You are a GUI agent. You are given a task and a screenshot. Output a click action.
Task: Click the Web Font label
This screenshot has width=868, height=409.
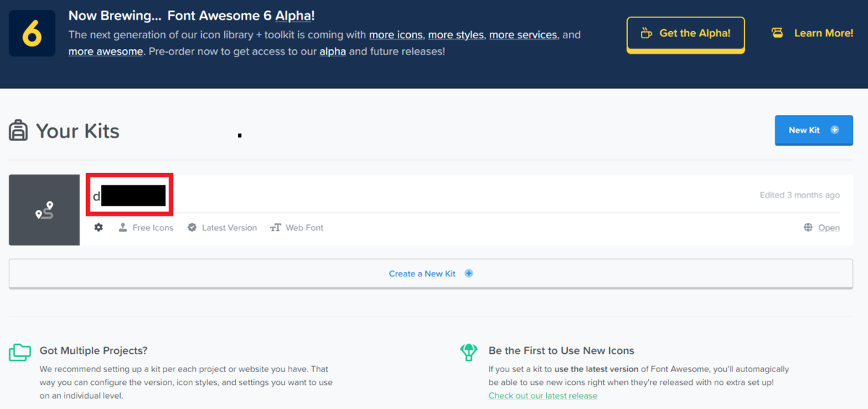click(x=305, y=227)
